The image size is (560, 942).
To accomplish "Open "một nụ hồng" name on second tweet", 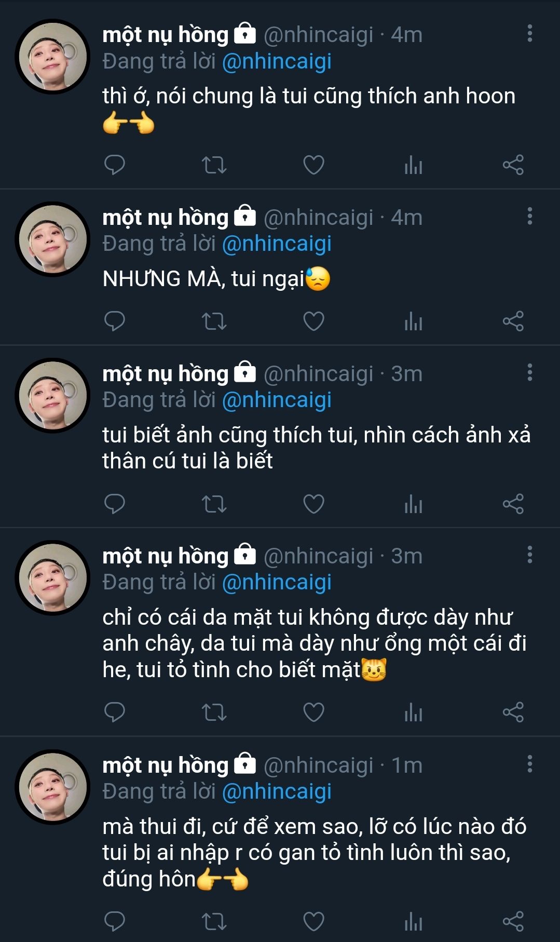I will [x=165, y=217].
